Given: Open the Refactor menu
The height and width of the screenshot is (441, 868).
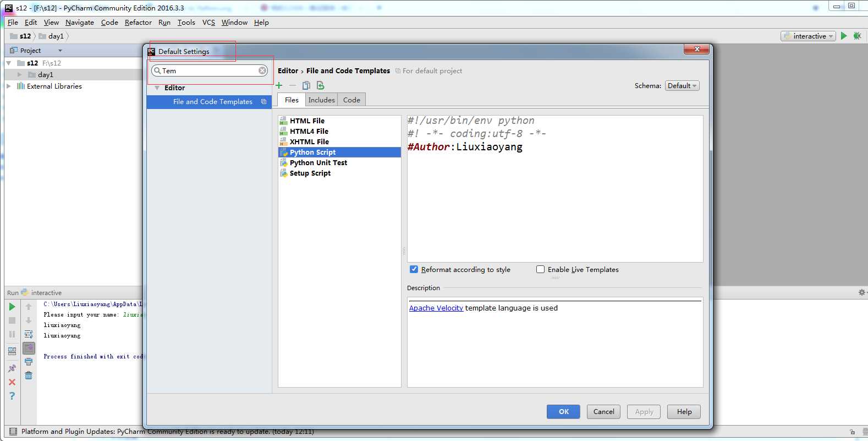Looking at the screenshot, I should tap(138, 22).
